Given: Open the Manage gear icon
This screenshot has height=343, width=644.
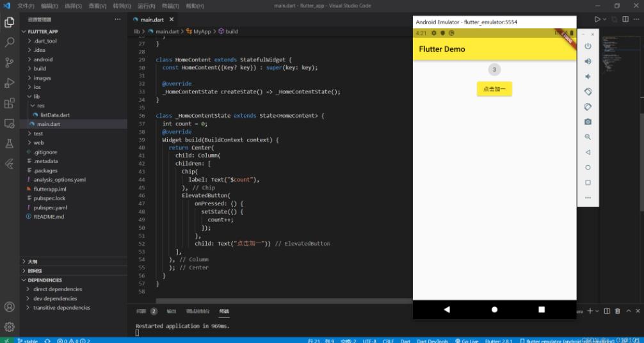Looking at the screenshot, I should (9, 326).
